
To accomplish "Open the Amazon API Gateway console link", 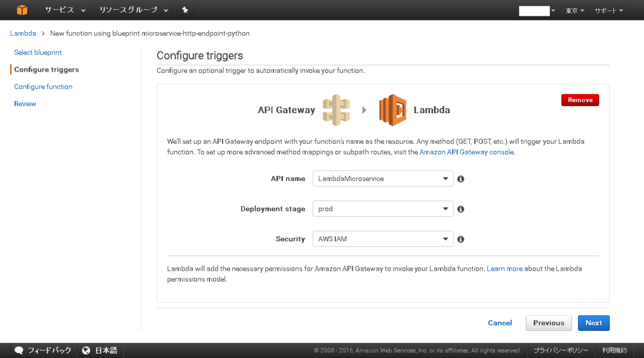I will point(467,152).
